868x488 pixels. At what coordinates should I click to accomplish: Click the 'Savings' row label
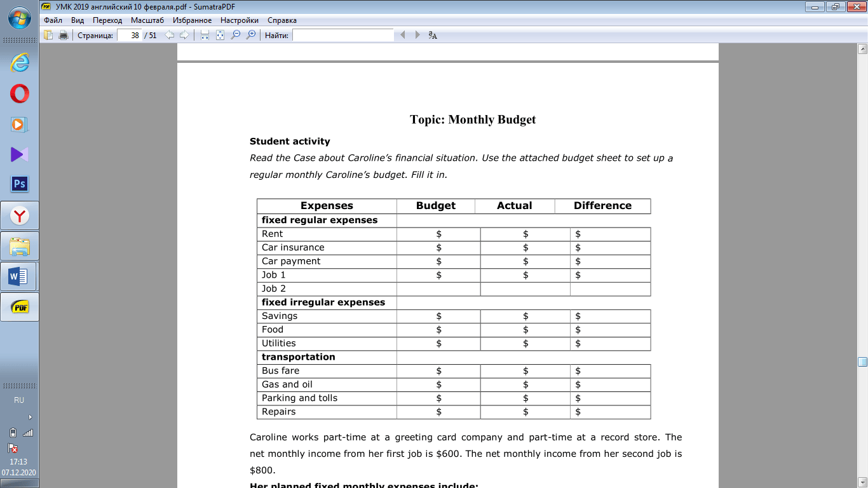coord(280,316)
